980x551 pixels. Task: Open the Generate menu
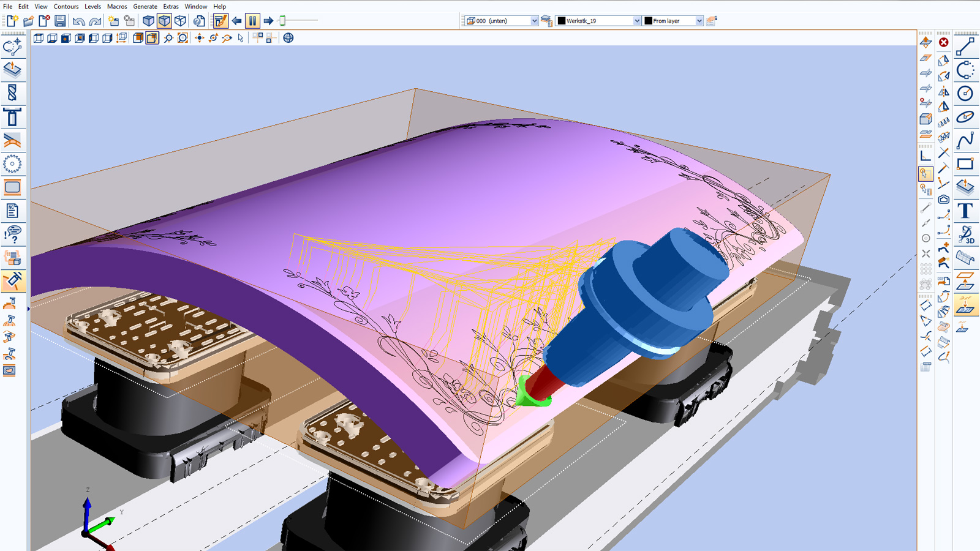click(x=145, y=6)
